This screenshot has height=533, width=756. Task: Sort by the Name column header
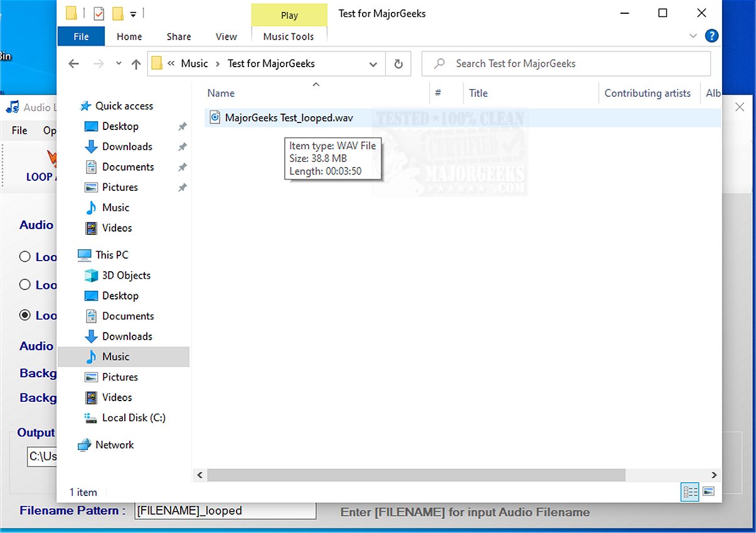[x=221, y=93]
